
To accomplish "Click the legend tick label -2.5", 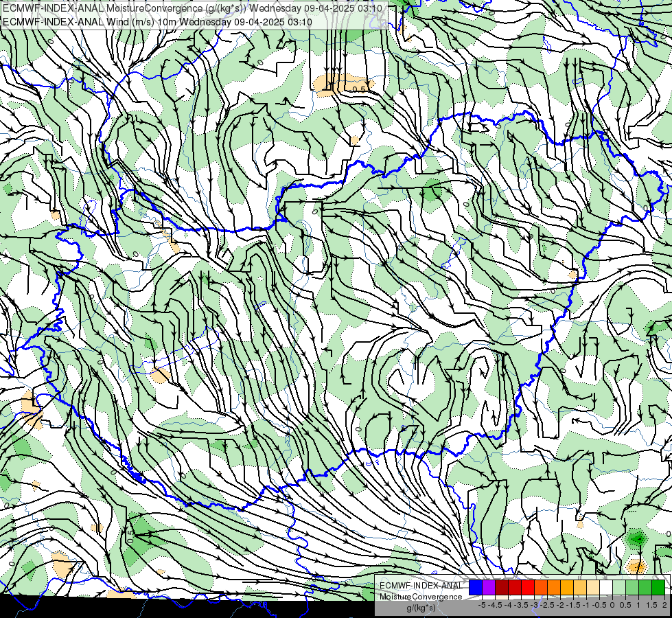I will pyautogui.click(x=547, y=605).
